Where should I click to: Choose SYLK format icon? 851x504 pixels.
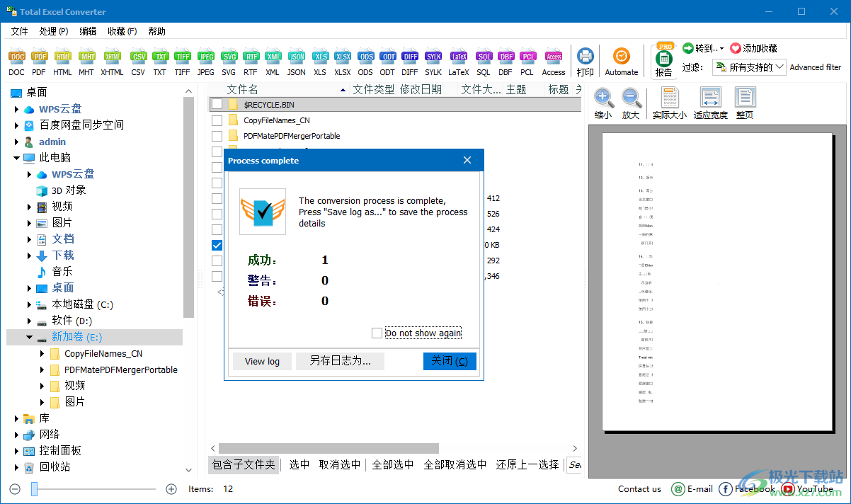pyautogui.click(x=433, y=62)
